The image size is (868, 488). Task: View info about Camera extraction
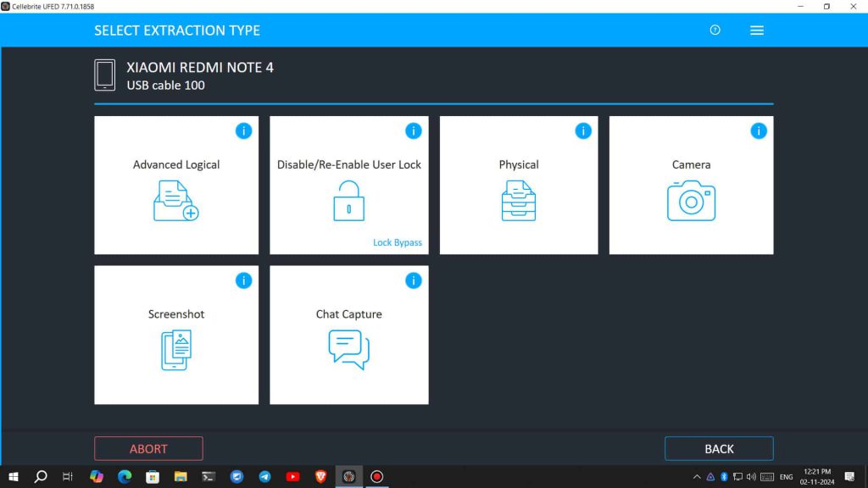758,130
